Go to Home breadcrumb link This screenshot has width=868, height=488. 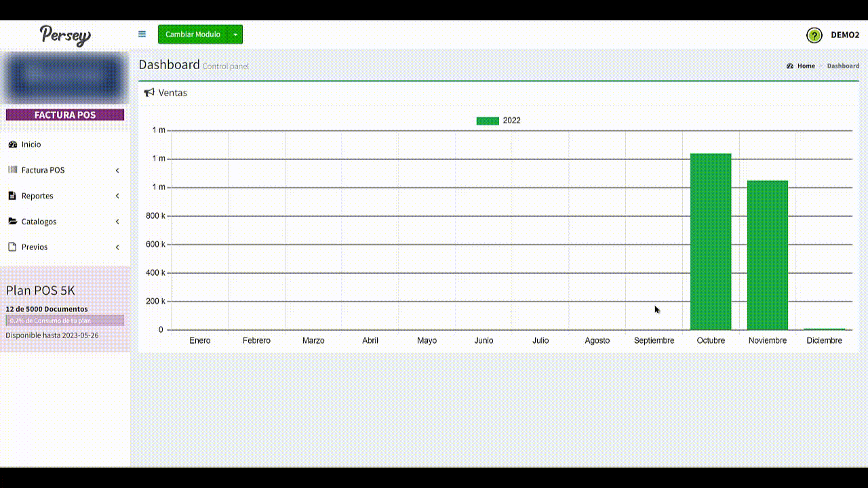pyautogui.click(x=806, y=66)
